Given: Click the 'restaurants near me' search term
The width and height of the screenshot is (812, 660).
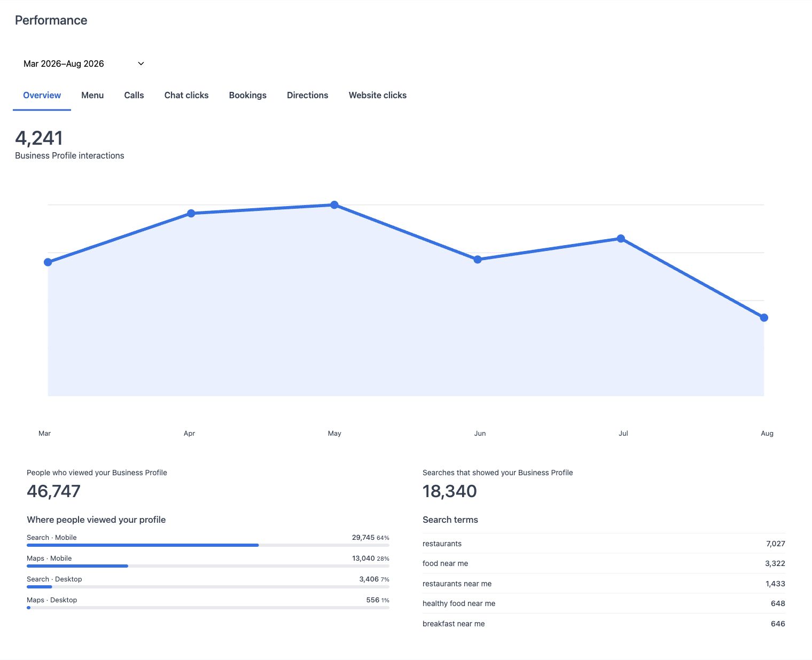Looking at the screenshot, I should [457, 584].
